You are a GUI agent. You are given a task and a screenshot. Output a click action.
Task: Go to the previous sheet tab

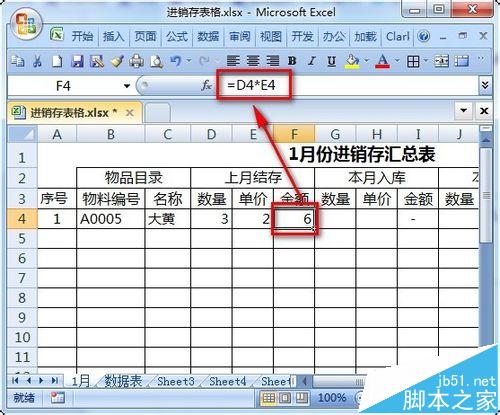pyautogui.click(x=28, y=380)
